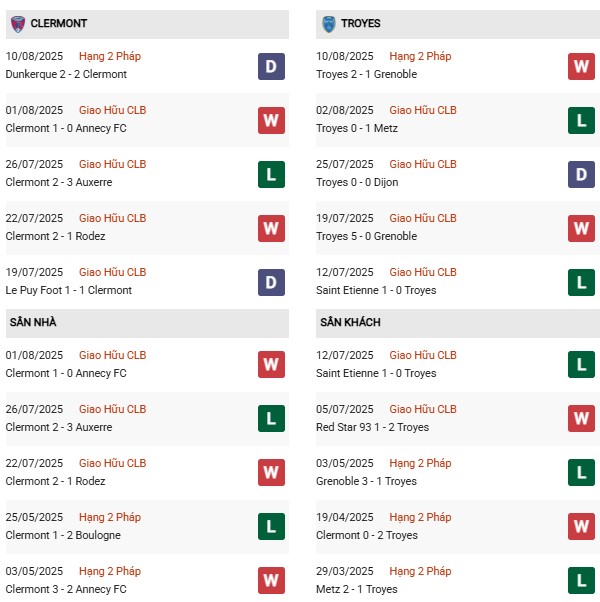Click the Grenoble 3 - 1 Troyes result

coord(368,481)
